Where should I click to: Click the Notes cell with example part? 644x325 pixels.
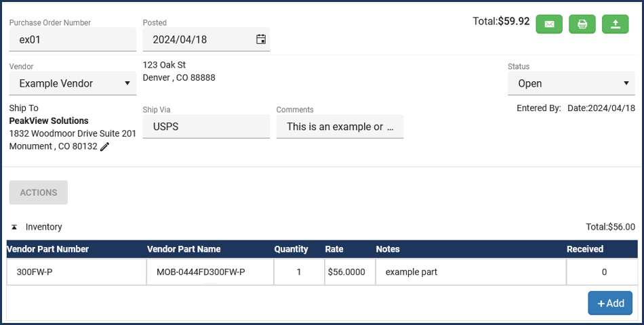(x=470, y=272)
